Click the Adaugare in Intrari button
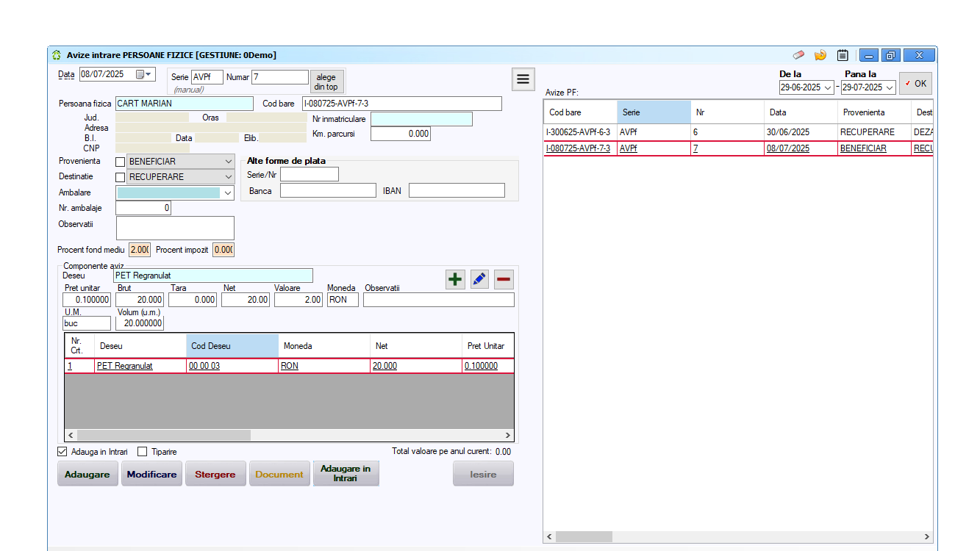 coord(346,474)
